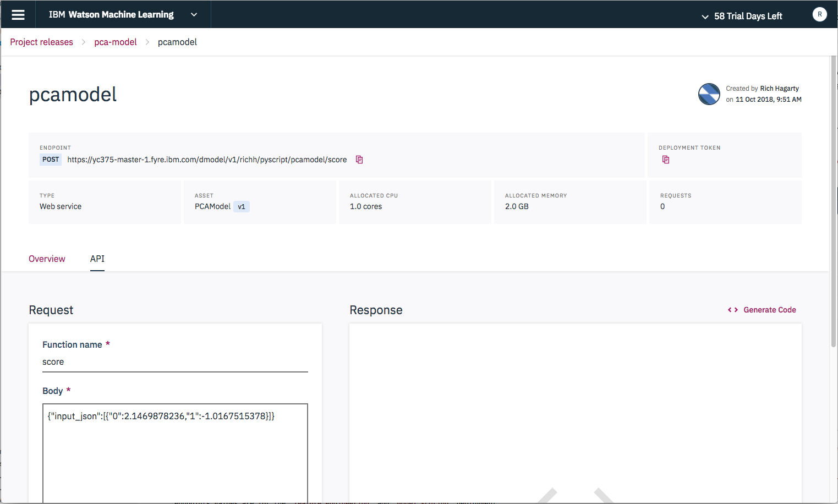Click the Rich Hagarty creator name
838x504 pixels.
[779, 88]
